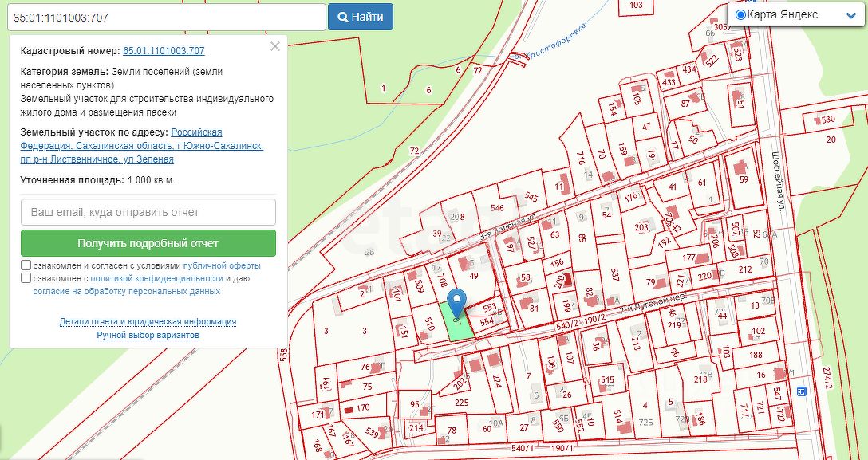This screenshot has width=868, height=460.
Task: Tick the публичной оферты agreement checkbox
Action: pyautogui.click(x=26, y=265)
